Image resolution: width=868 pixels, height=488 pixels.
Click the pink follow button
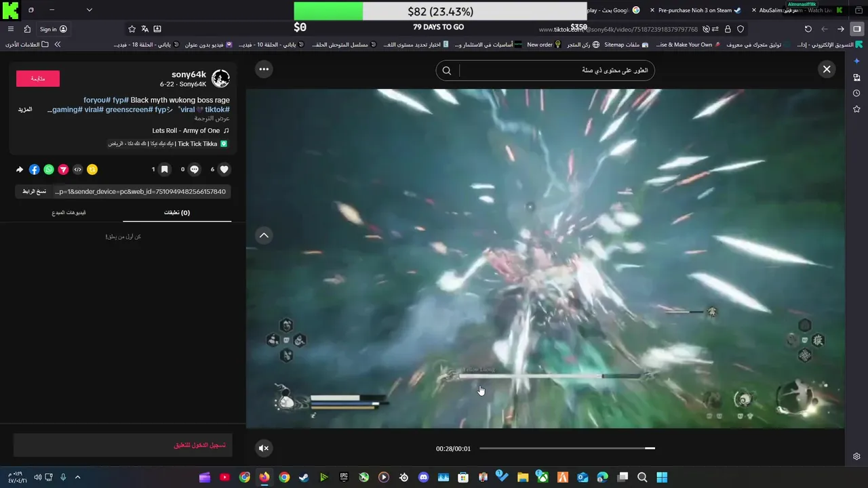tap(38, 79)
